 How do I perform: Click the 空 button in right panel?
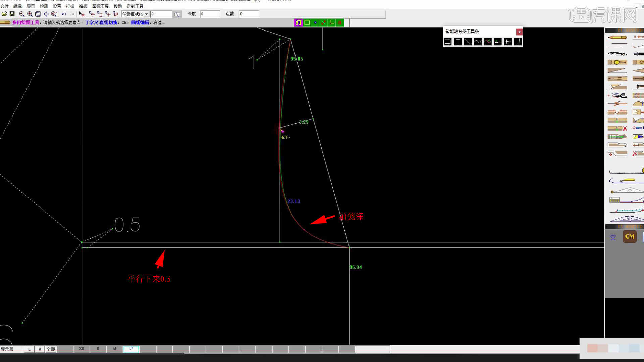tap(613, 237)
